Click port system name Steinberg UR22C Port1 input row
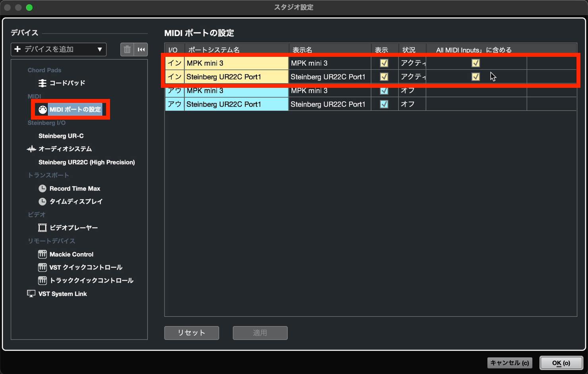Image resolution: width=588 pixels, height=374 pixels. tap(236, 77)
